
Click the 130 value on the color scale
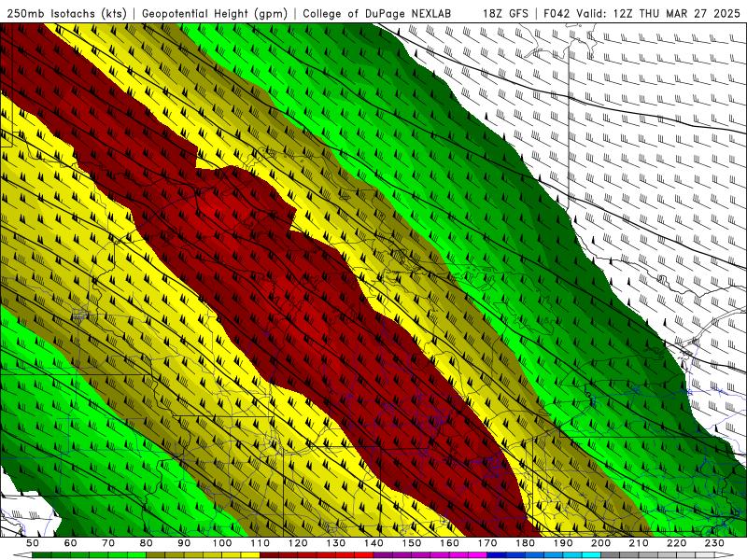pyautogui.click(x=336, y=543)
